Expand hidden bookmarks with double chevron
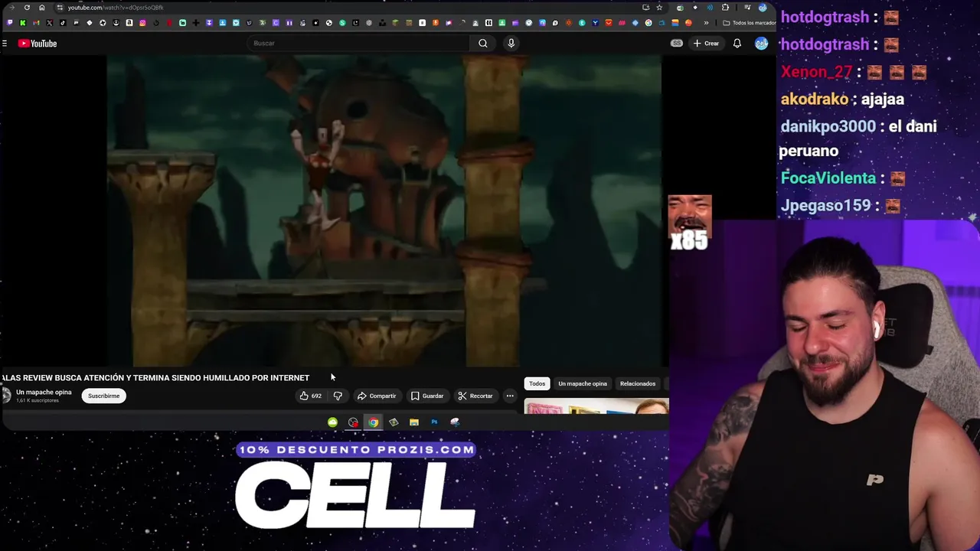 click(706, 23)
